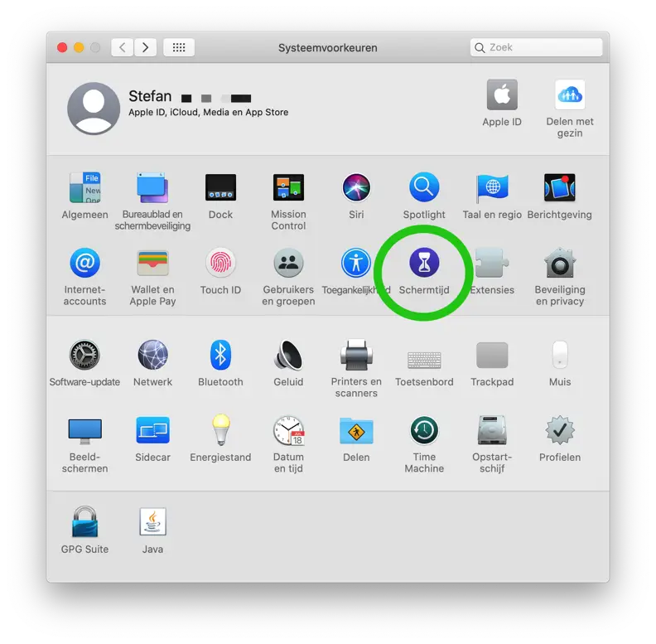
Task: Open Taal en regio settings
Action: click(x=492, y=187)
